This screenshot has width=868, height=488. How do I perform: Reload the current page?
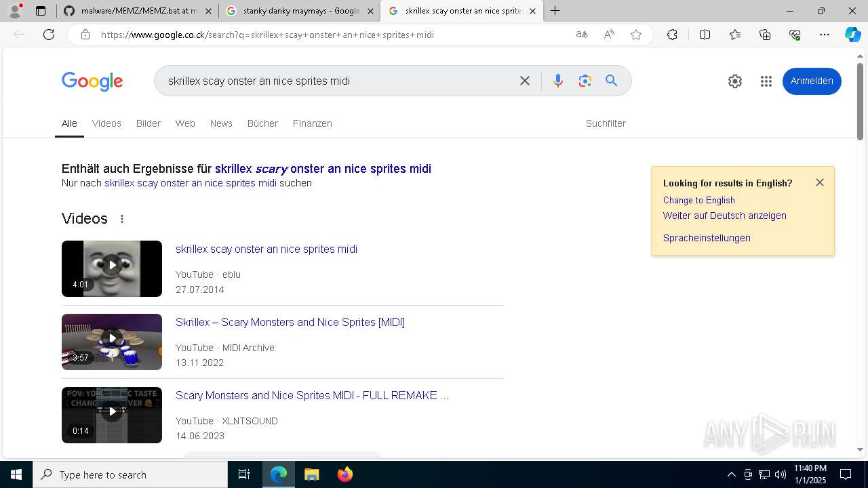coord(49,35)
